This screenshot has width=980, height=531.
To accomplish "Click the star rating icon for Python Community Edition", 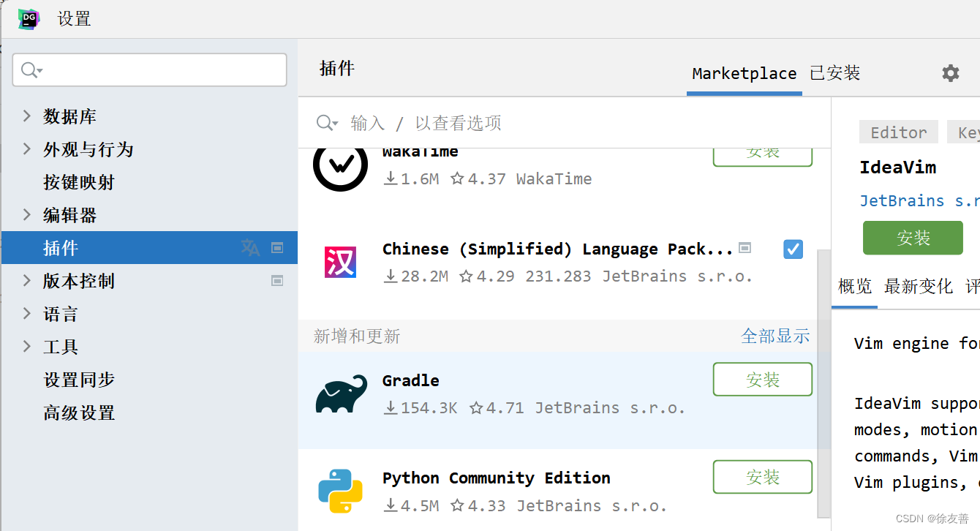I will coord(458,505).
